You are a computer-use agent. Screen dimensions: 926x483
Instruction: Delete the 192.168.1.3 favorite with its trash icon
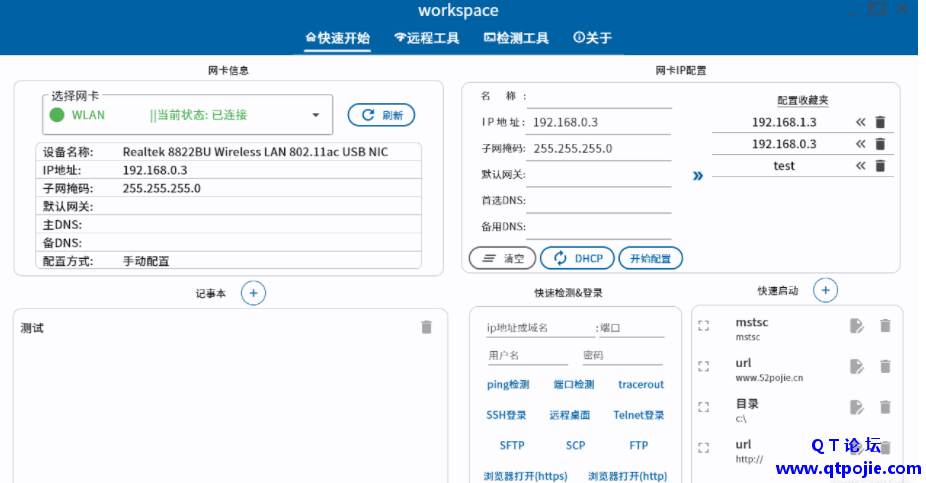point(880,122)
